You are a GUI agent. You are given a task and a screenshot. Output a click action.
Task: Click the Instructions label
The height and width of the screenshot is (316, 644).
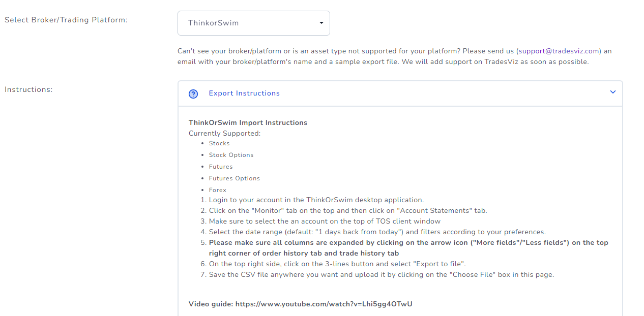[28, 89]
